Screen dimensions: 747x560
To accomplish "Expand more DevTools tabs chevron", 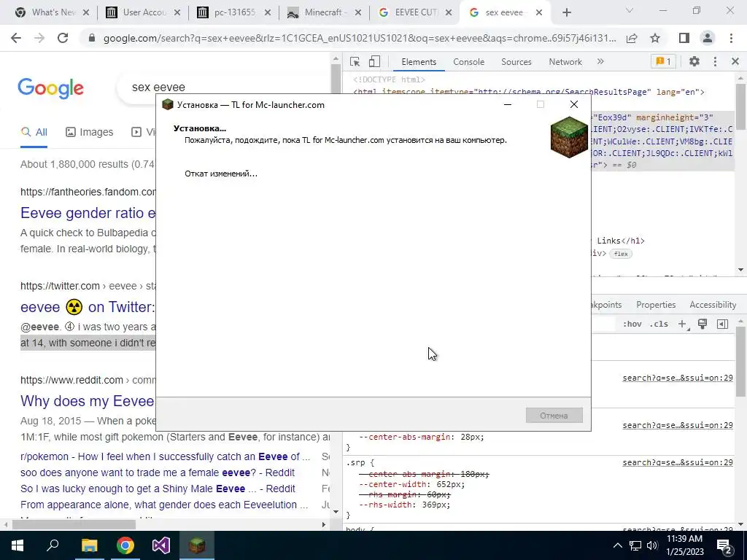I will (x=600, y=61).
